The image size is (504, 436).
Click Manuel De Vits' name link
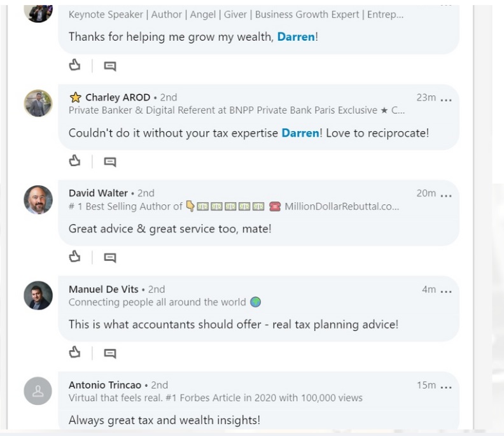pyautogui.click(x=104, y=289)
